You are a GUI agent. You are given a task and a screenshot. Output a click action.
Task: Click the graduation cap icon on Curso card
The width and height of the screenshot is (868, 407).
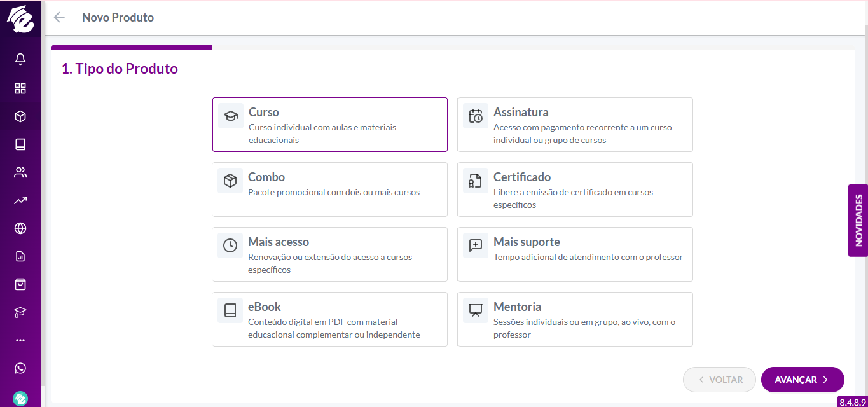[231, 116]
